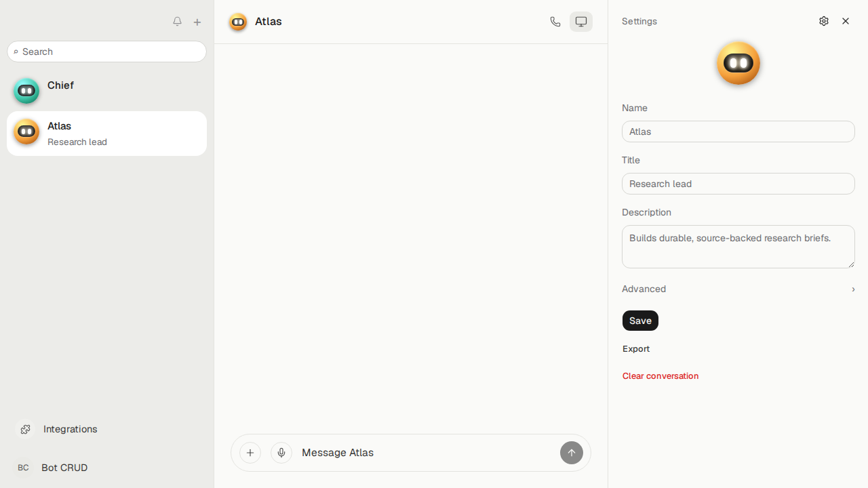Expand the Advanced section
Screen dimensions: 868x488
[x=738, y=289]
